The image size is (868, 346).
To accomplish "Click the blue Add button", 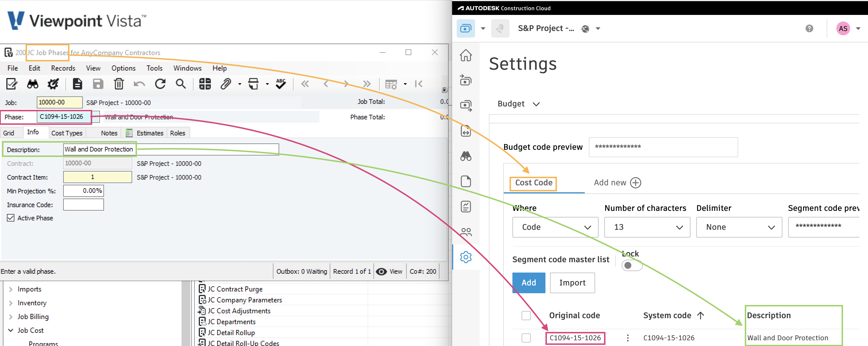I will tap(529, 283).
